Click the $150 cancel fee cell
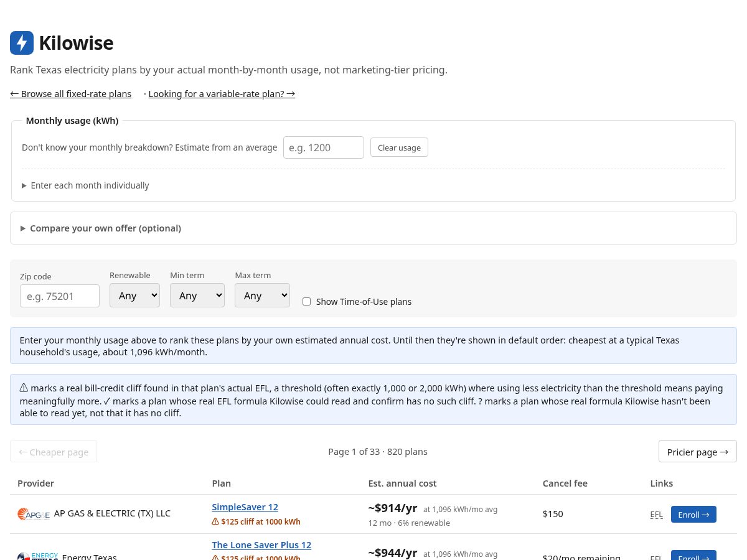The image size is (747, 560). pyautogui.click(x=553, y=514)
